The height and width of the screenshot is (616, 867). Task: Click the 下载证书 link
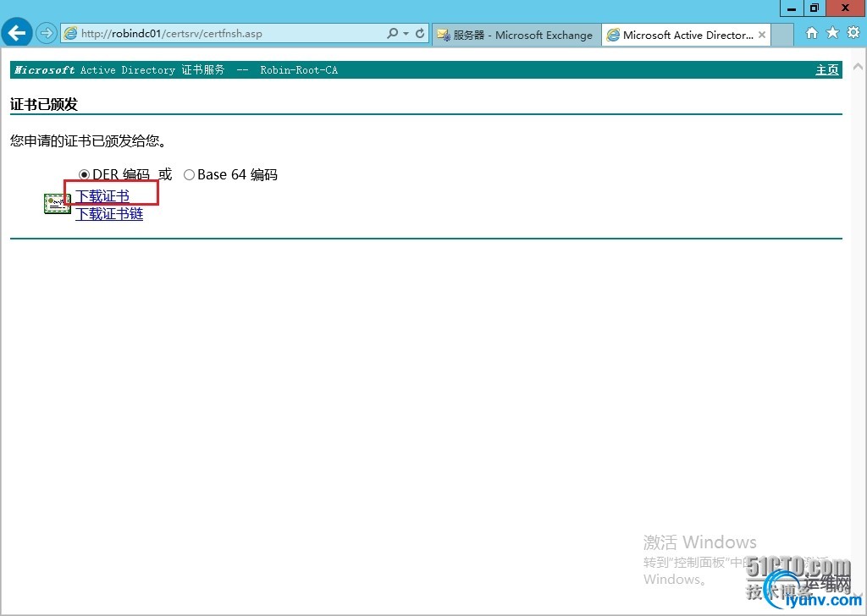102,196
